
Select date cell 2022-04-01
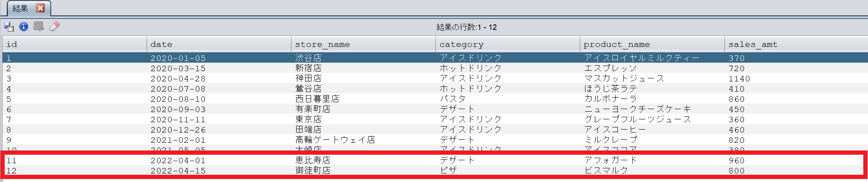tap(178, 160)
